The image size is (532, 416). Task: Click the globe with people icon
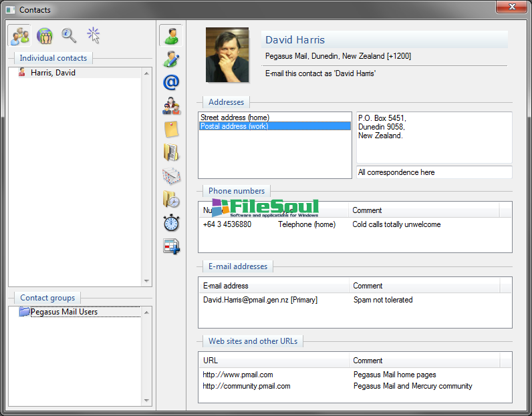point(44,35)
